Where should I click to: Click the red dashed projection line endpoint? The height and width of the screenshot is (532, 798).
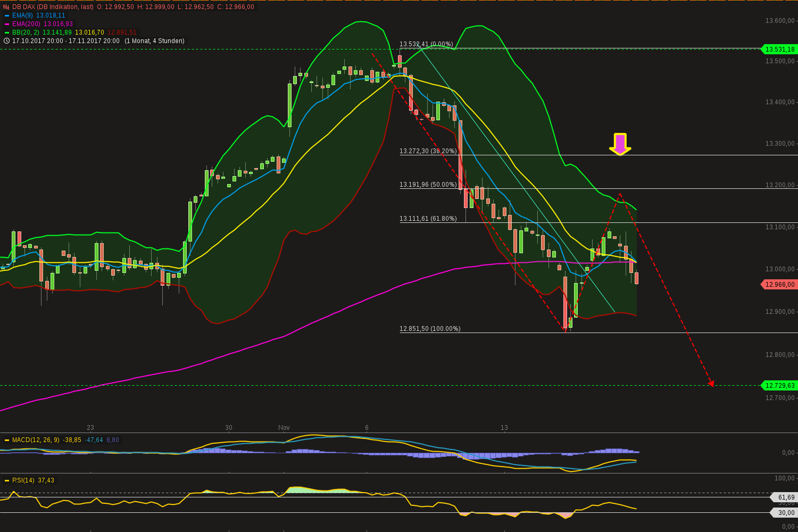pyautogui.click(x=711, y=384)
